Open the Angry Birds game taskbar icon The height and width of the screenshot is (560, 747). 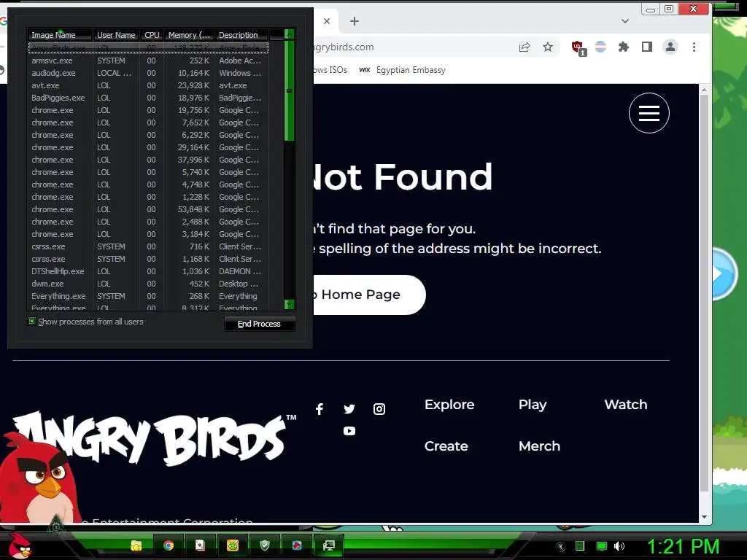(x=297, y=545)
